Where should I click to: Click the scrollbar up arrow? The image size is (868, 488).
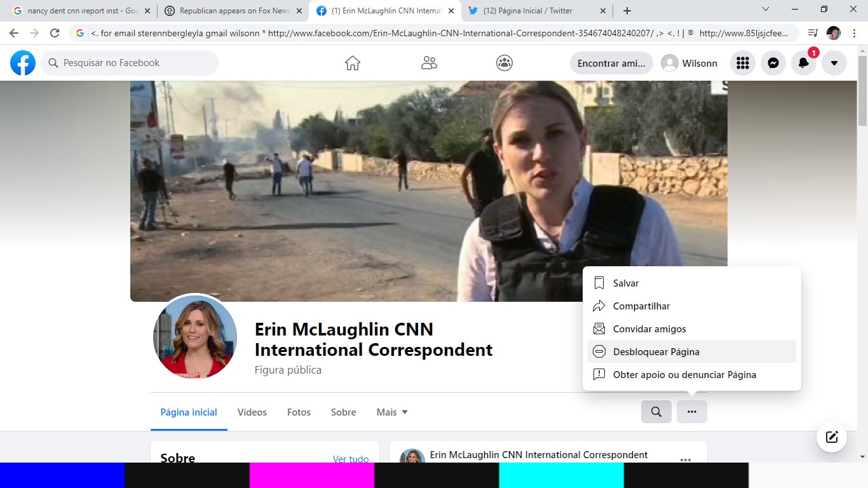tap(862, 50)
